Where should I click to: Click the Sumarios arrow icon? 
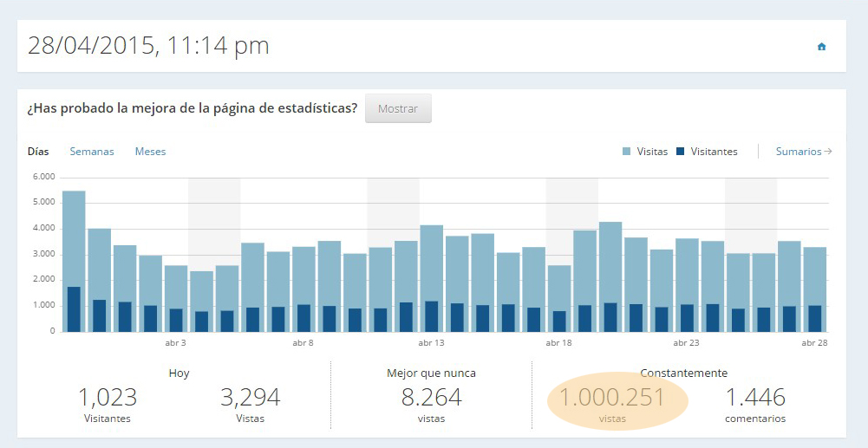coord(828,152)
